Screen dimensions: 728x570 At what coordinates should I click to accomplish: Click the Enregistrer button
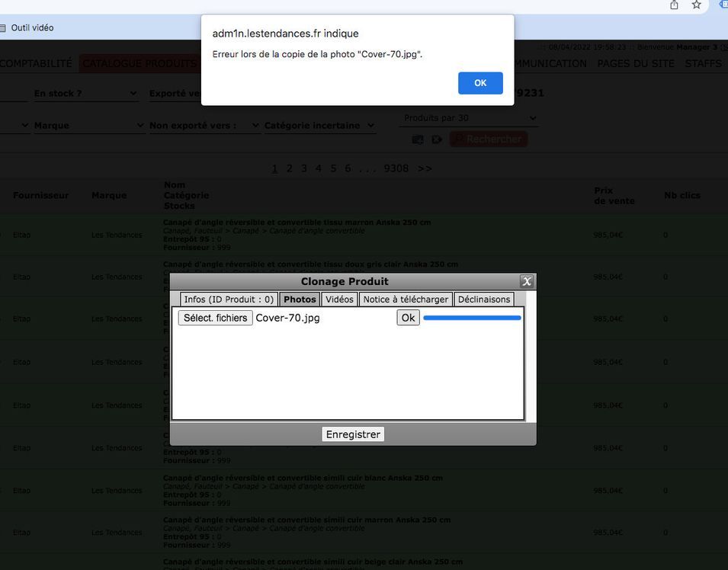353,434
